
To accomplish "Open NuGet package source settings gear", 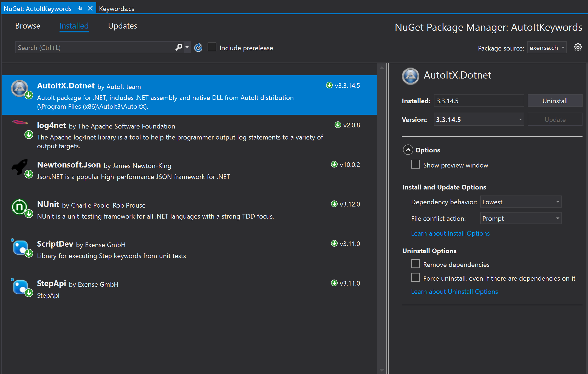I will [x=578, y=47].
